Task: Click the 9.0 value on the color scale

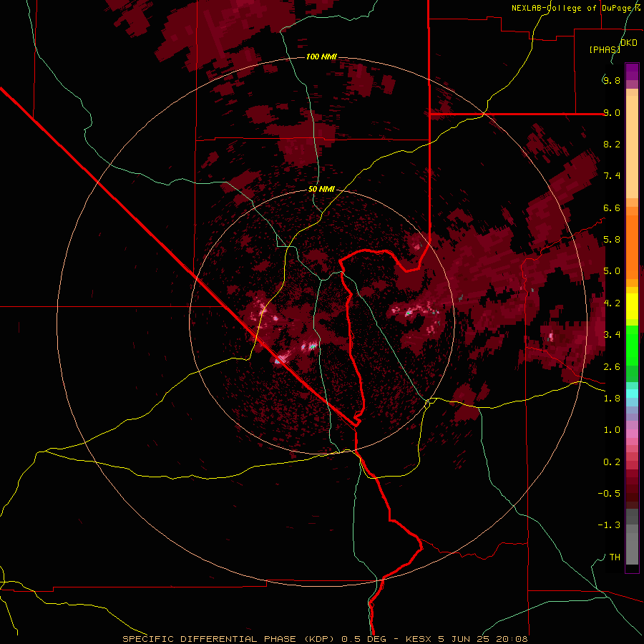Action: tap(612, 112)
